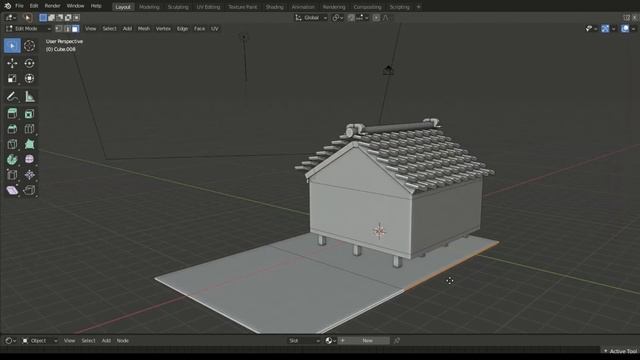Select the Bevel tool
Viewport: 640px width, 360px height.
coord(12,129)
